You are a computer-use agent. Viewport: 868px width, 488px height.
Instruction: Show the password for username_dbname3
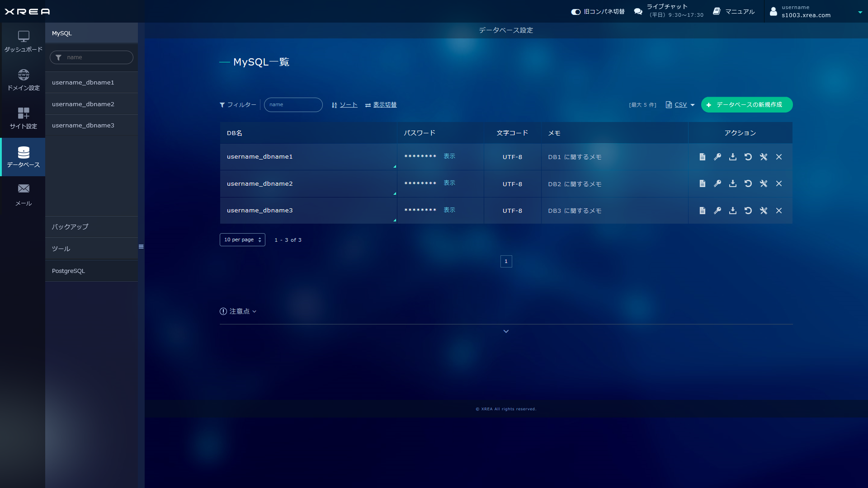pyautogui.click(x=449, y=210)
